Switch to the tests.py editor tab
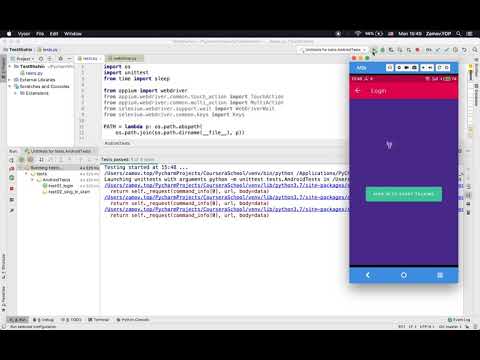The width and height of the screenshot is (480, 360). [x=89, y=59]
